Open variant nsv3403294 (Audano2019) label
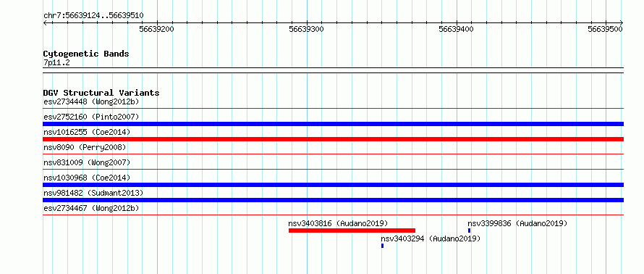Screen dimensions: 644x274 coord(431,238)
